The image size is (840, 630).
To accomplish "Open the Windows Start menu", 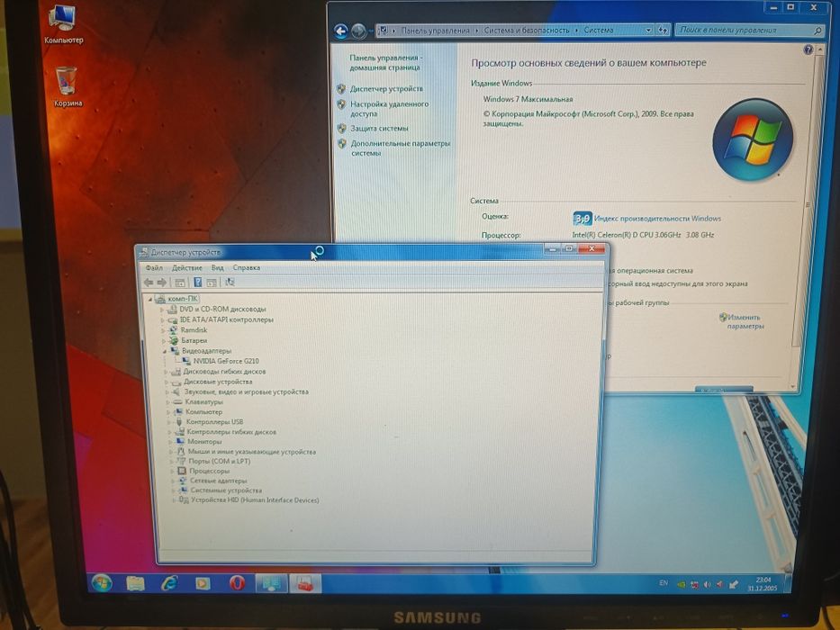I will point(102,582).
